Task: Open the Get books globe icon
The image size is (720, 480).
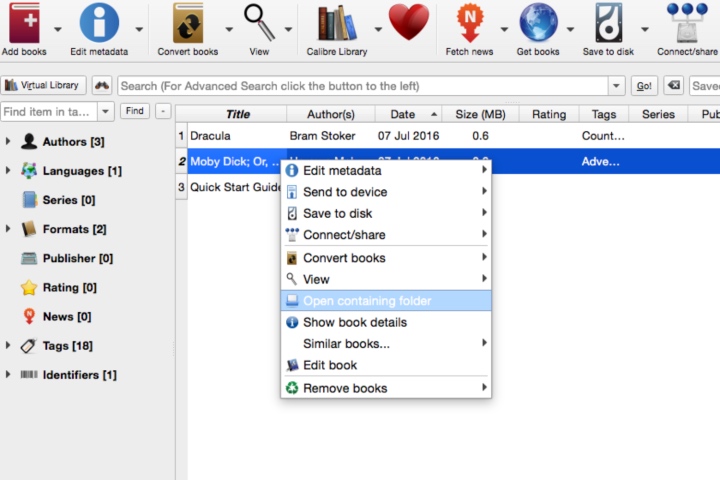Action: coord(538,23)
